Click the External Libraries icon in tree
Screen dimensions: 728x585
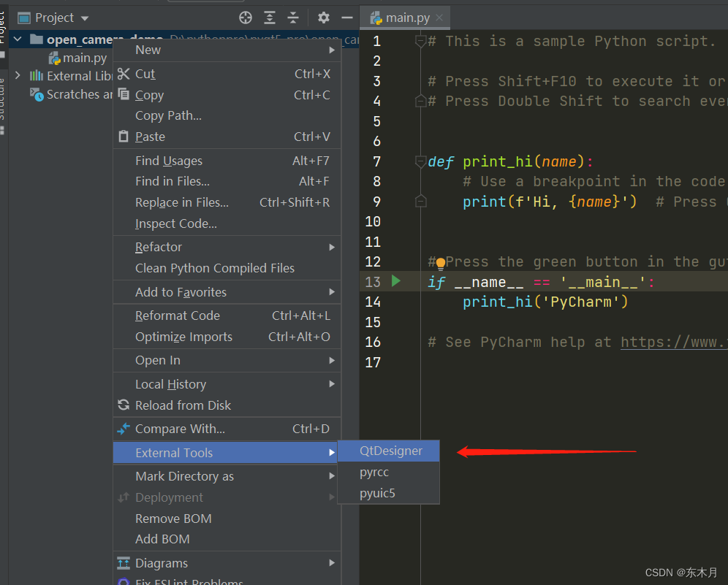point(37,76)
